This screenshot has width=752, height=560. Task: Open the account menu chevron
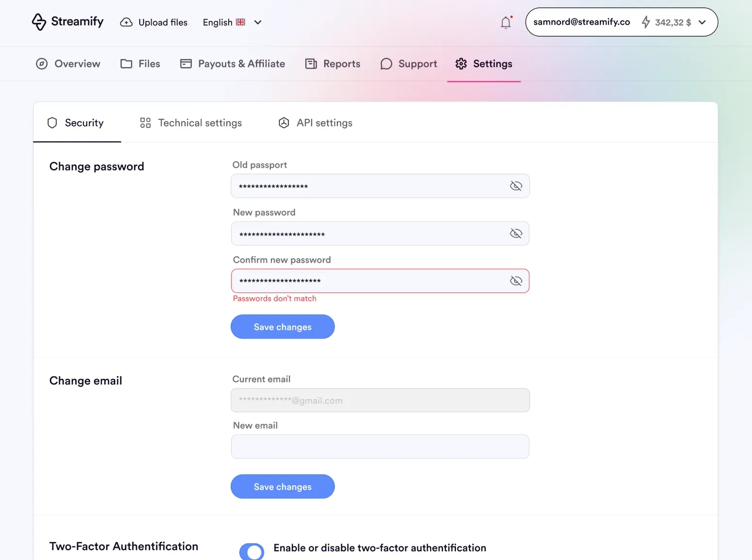click(x=702, y=22)
